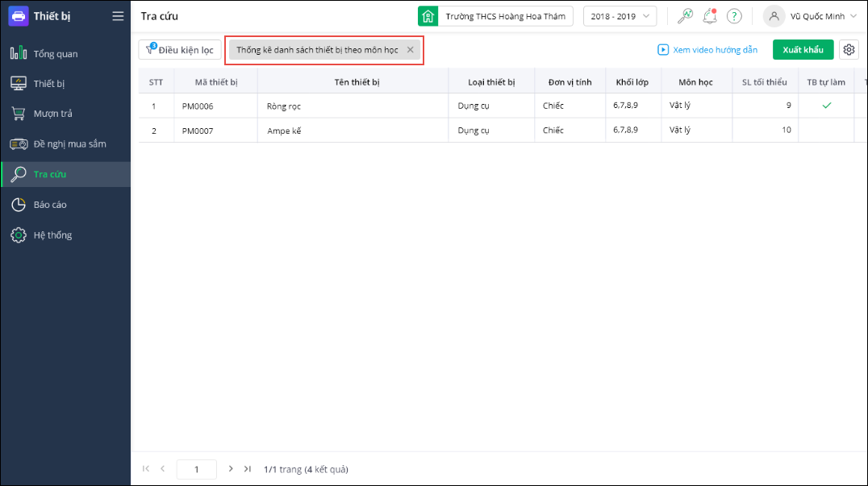Click Thống kê danh sách thiết bị theo môn học tag
Image resolution: width=868 pixels, height=486 pixels.
tap(317, 50)
